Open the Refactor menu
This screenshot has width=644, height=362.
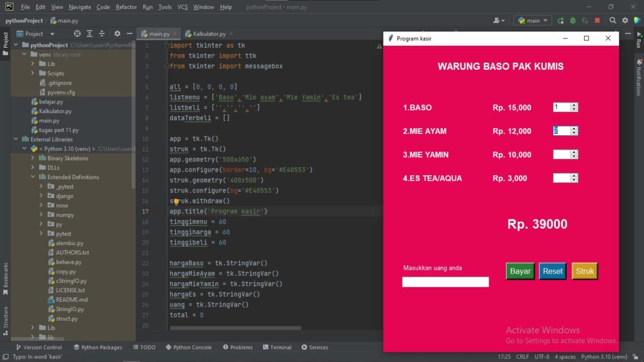[x=126, y=7]
